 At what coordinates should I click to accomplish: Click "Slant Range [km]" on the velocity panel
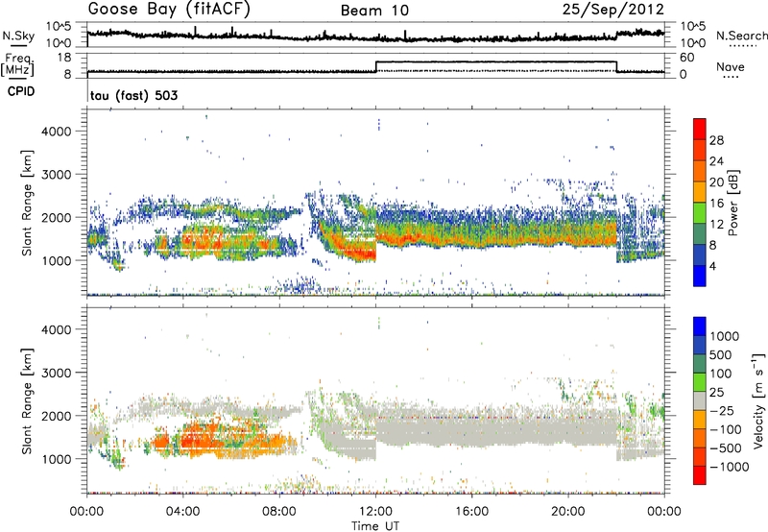coord(28,401)
